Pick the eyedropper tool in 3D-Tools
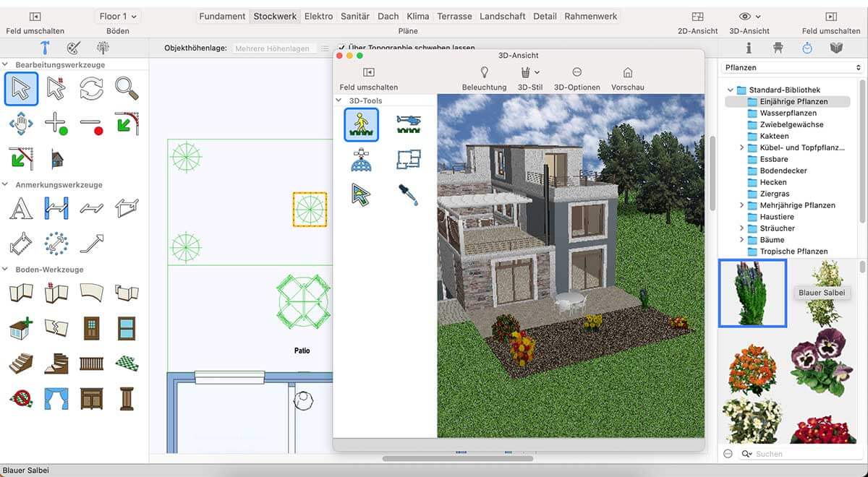The image size is (868, 477). tap(408, 194)
